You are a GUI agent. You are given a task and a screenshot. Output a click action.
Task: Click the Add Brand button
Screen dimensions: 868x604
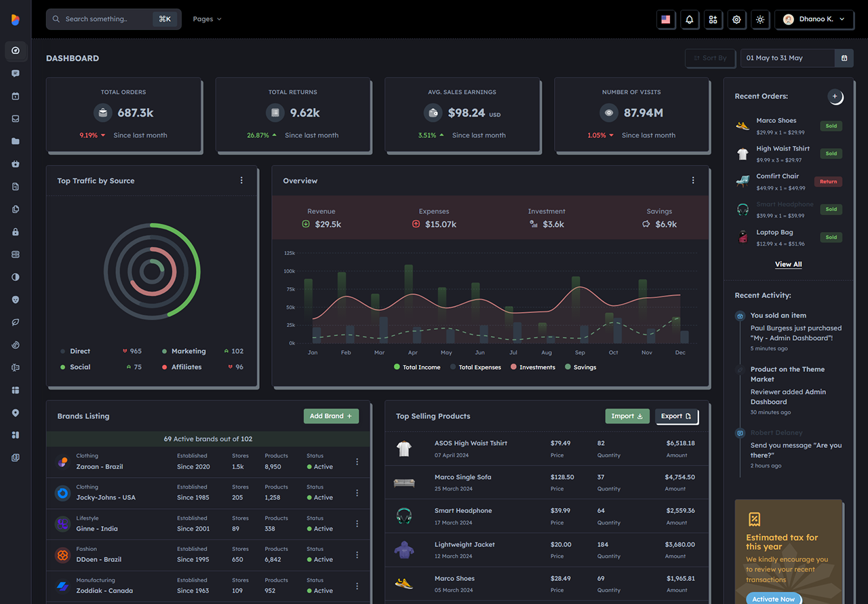(331, 416)
